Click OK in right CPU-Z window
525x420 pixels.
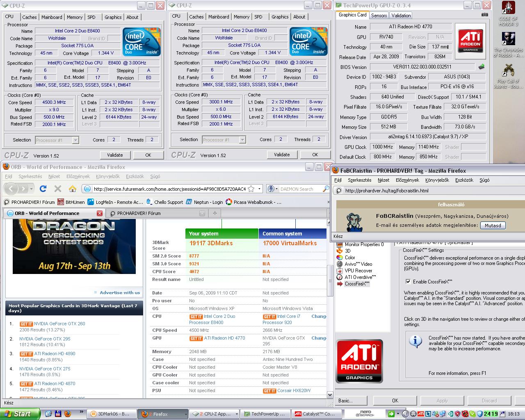point(315,155)
